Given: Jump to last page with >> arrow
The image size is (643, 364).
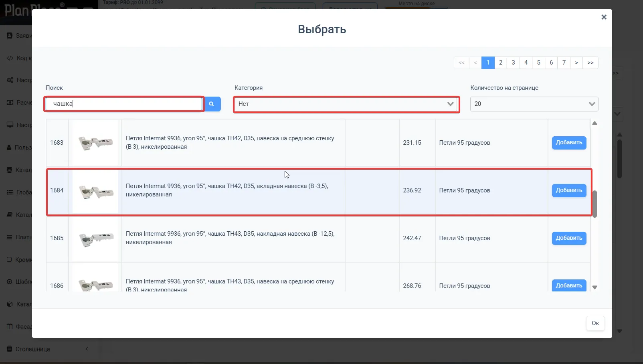Looking at the screenshot, I should tap(590, 63).
